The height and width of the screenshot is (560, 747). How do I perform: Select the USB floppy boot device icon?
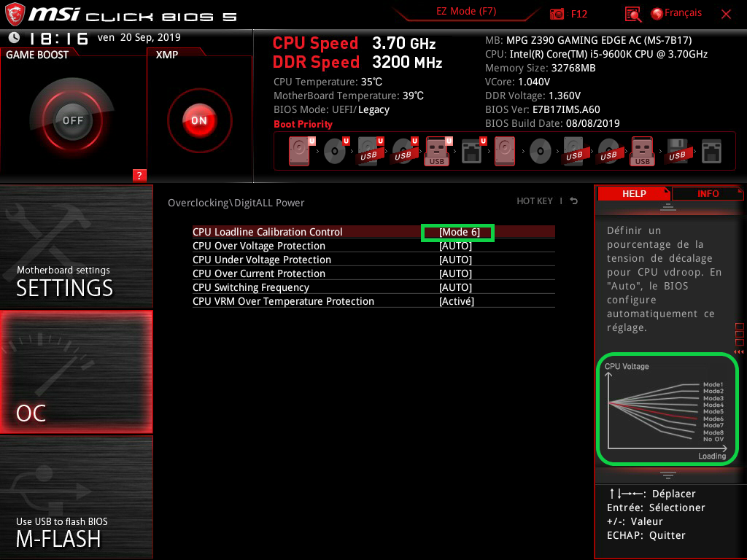tap(677, 152)
